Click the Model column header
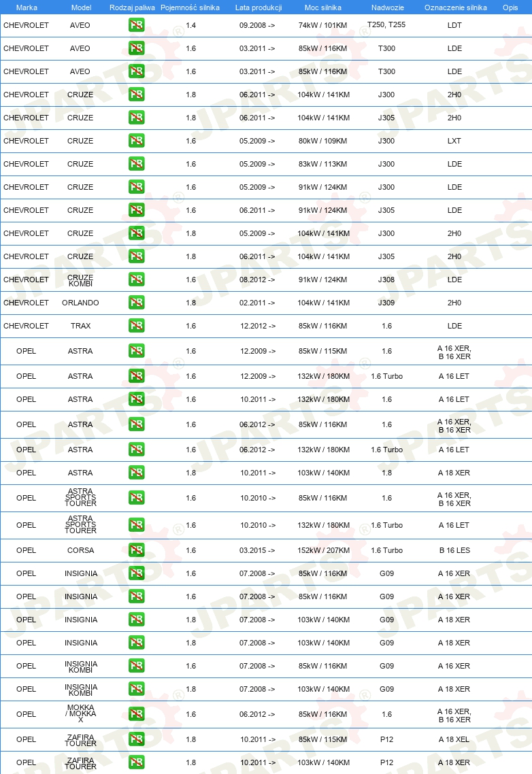The height and width of the screenshot is (774, 532). [81, 7]
